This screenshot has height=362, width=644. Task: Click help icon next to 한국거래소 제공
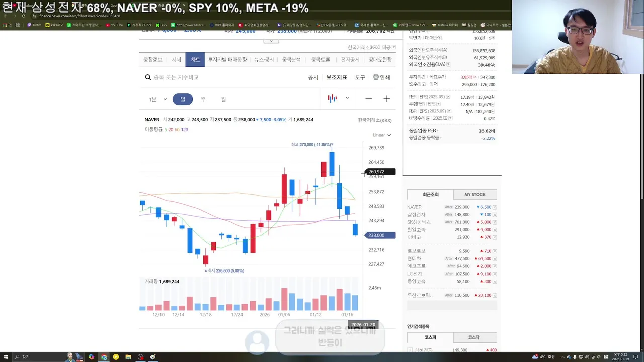(394, 47)
